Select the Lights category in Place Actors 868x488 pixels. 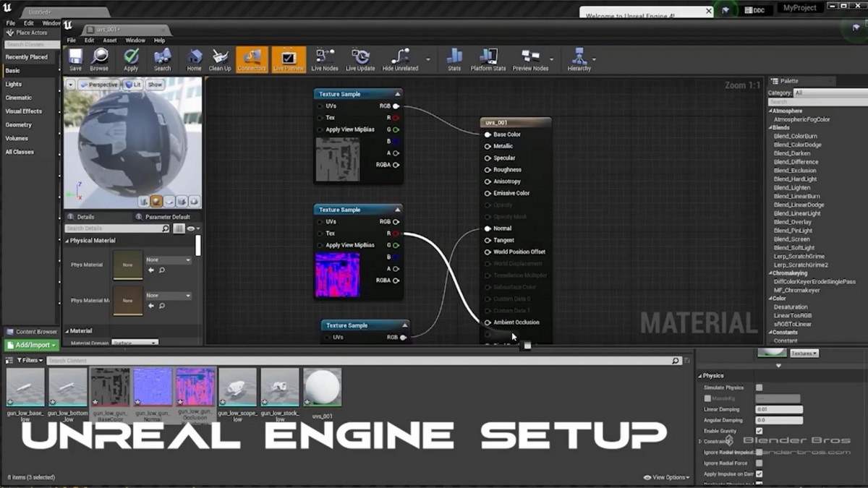[14, 84]
